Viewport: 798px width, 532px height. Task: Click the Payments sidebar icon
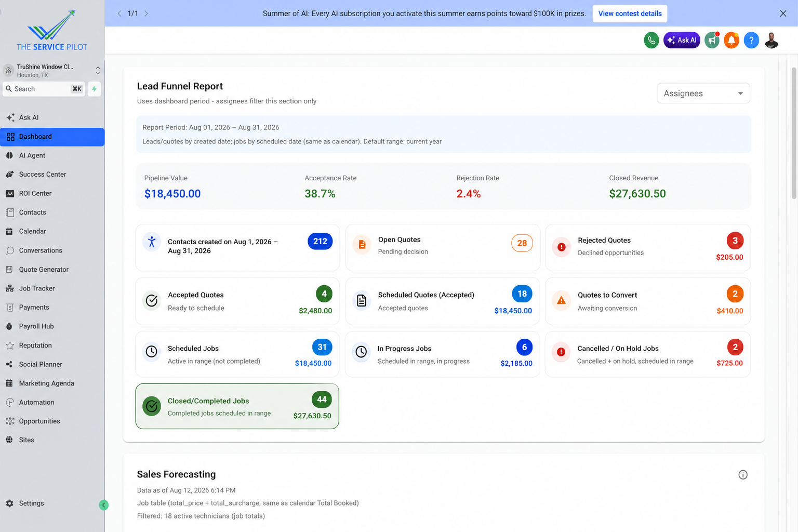click(9, 308)
